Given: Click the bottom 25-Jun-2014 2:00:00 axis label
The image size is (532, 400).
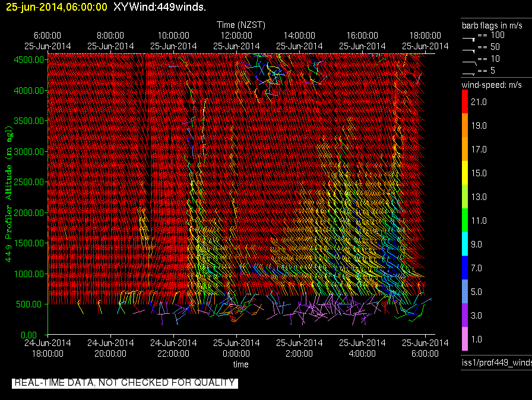Looking at the screenshot, I should click(x=299, y=348).
